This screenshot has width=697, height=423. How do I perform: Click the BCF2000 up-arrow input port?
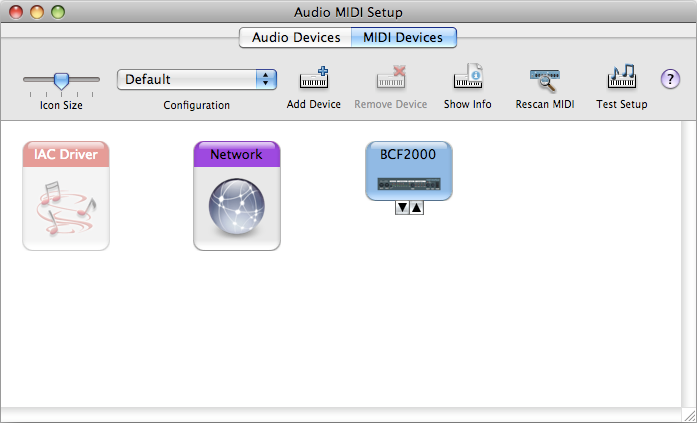click(417, 208)
